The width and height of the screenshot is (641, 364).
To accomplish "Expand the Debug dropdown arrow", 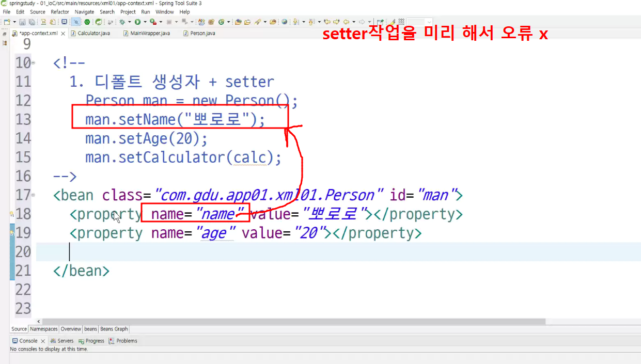I will [129, 22].
